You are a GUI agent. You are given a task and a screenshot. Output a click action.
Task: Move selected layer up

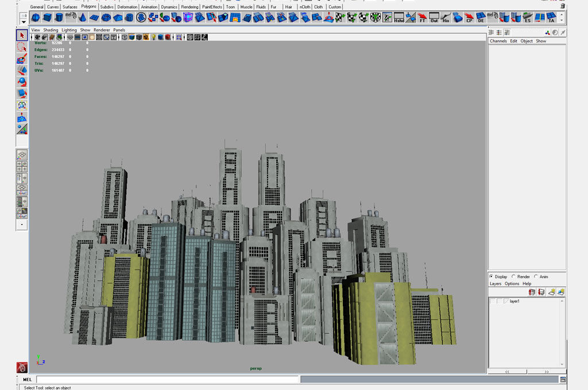click(x=532, y=292)
